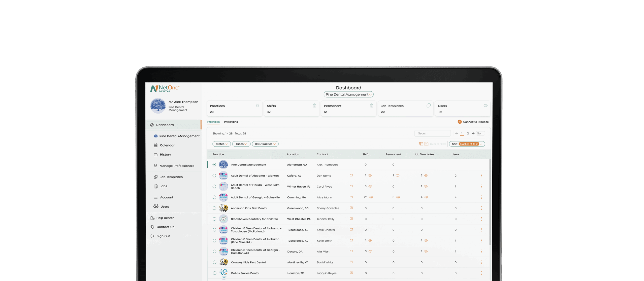
Task: View job templates eye icon for Carol Rives row
Action: [x=426, y=186]
